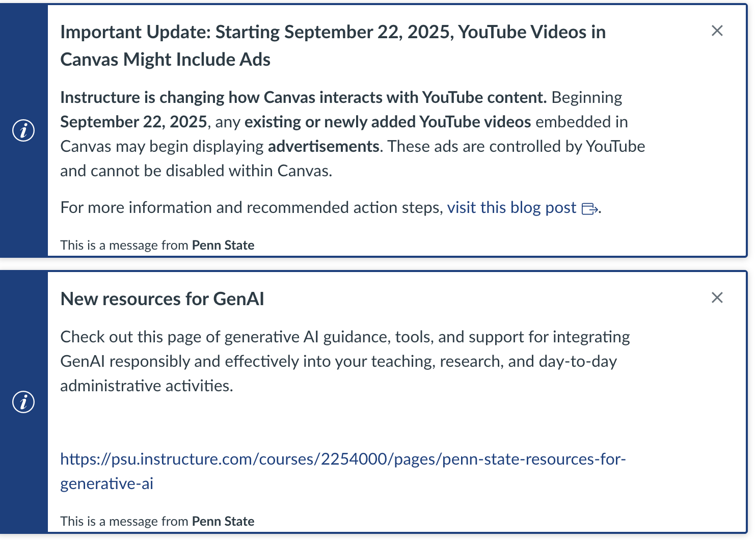This screenshot has width=756, height=540.
Task: Open the 'visit this blog post' link
Action: coord(511,208)
